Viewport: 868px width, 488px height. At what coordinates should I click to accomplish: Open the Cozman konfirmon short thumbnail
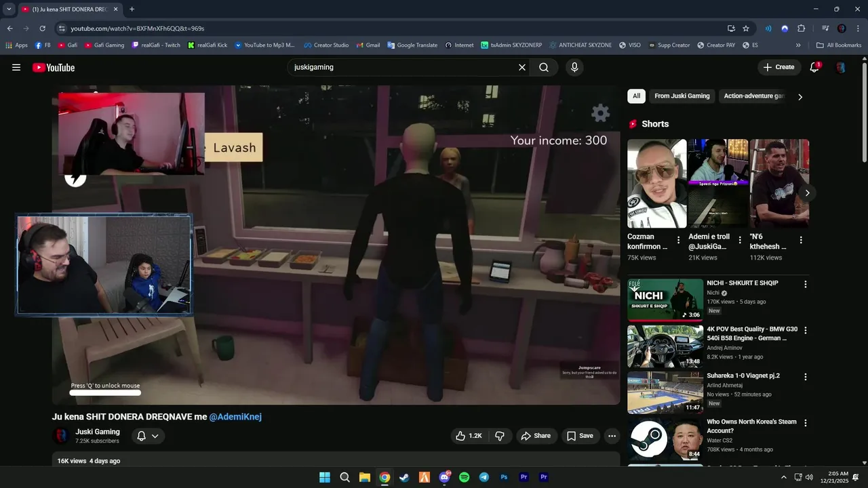[x=657, y=183]
